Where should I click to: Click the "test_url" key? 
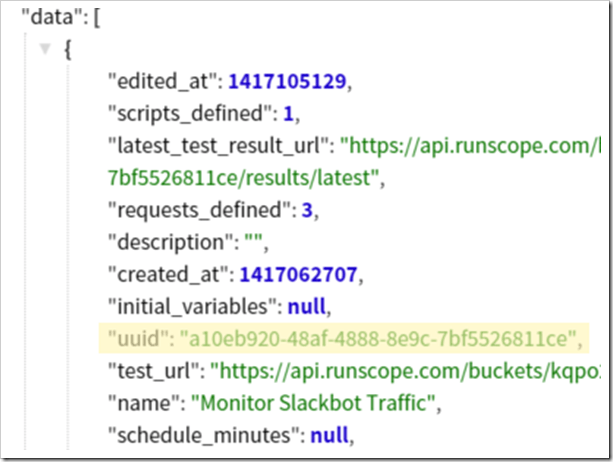154,371
